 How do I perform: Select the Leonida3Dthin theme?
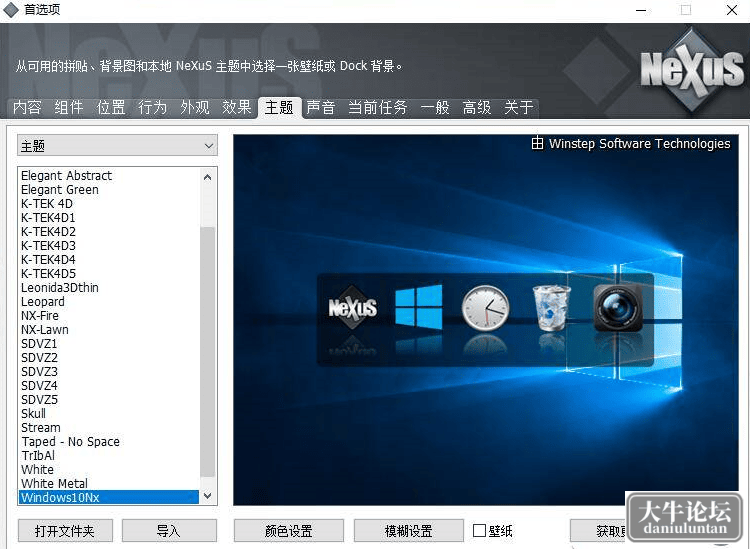pos(109,287)
